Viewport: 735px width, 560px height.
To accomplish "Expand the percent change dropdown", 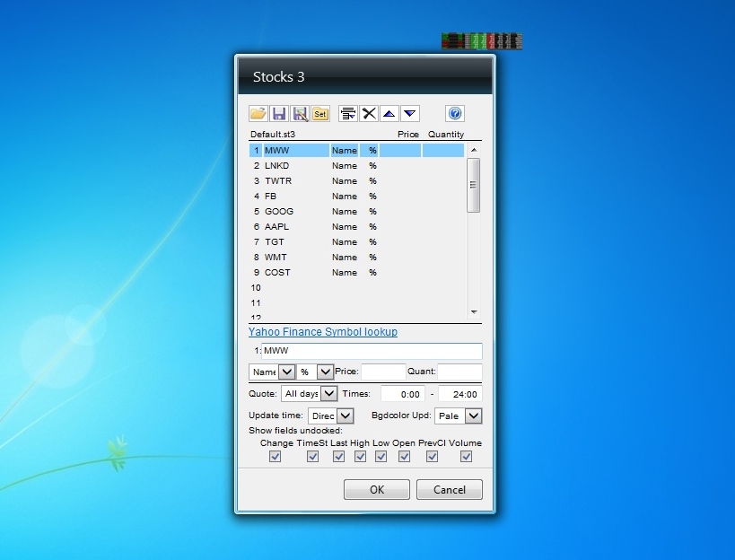I will pos(325,372).
